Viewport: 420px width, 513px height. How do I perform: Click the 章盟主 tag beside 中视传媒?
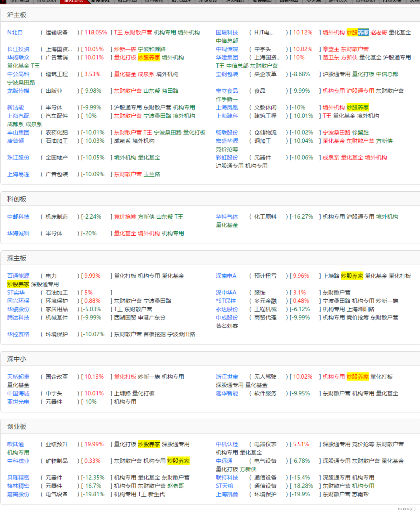pyautogui.click(x=331, y=49)
